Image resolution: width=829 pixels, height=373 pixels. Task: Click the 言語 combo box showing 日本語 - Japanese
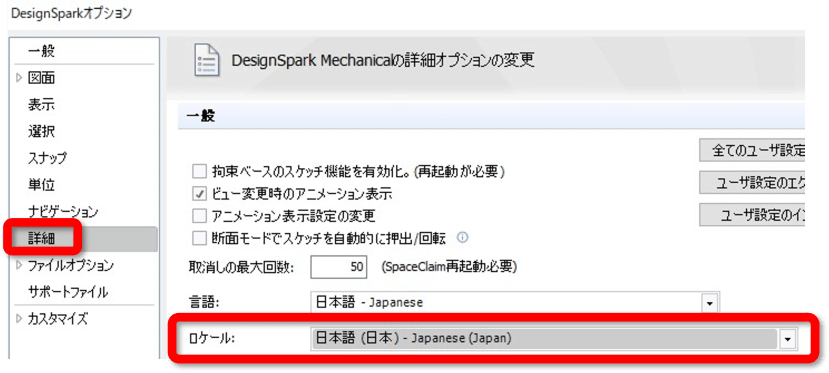(514, 303)
